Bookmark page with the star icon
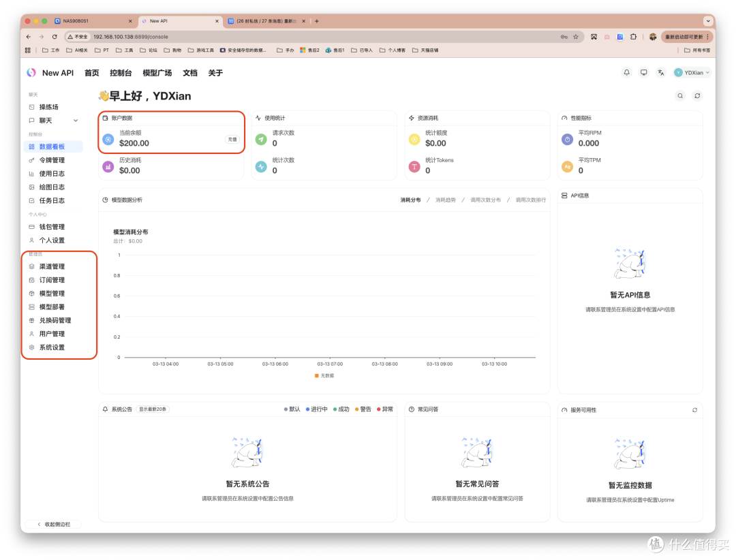This screenshot has height=560, width=736. coord(575,37)
